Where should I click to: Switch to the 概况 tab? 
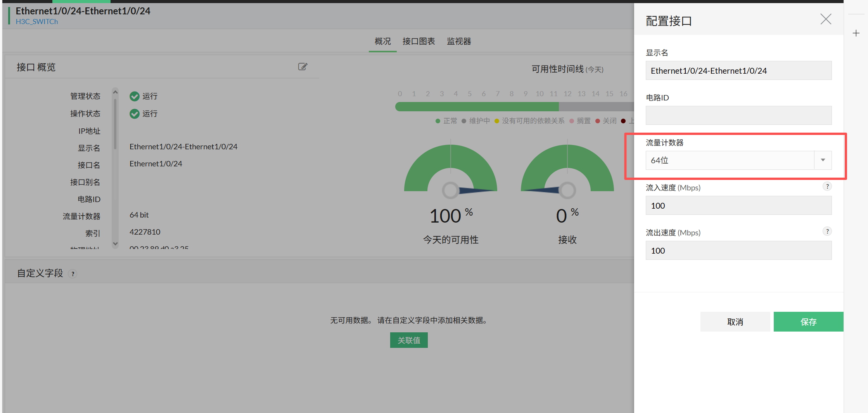point(382,41)
